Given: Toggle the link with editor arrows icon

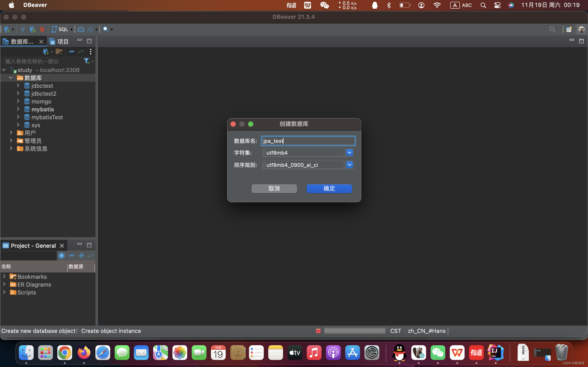Looking at the screenshot, I should pos(81,52).
